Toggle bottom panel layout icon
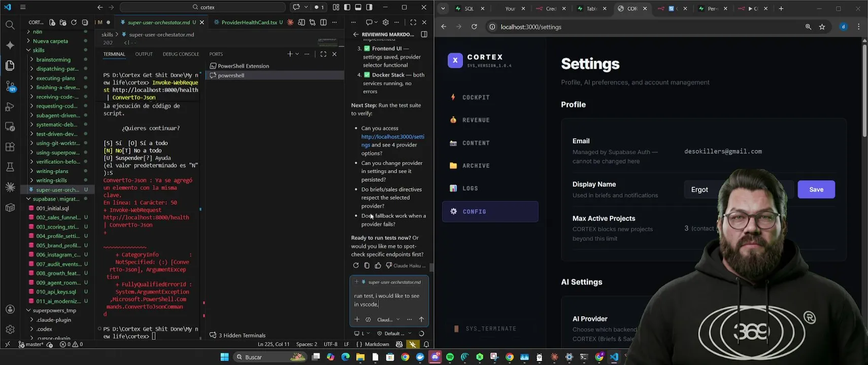868x365 pixels. (358, 7)
